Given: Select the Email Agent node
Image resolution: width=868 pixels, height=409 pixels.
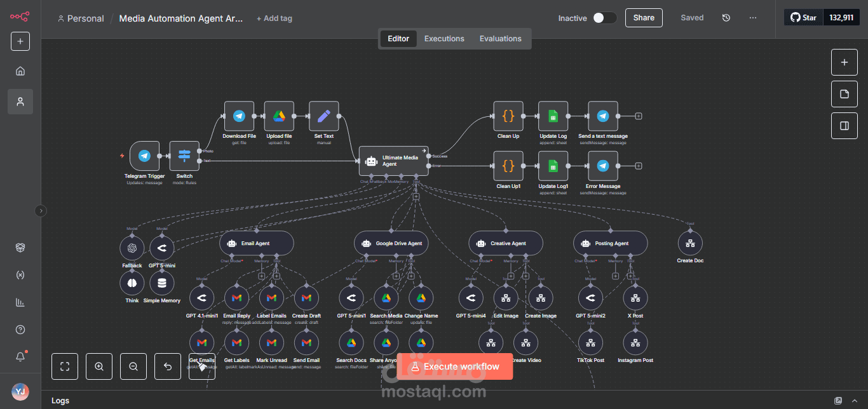Looking at the screenshot, I should click(257, 243).
